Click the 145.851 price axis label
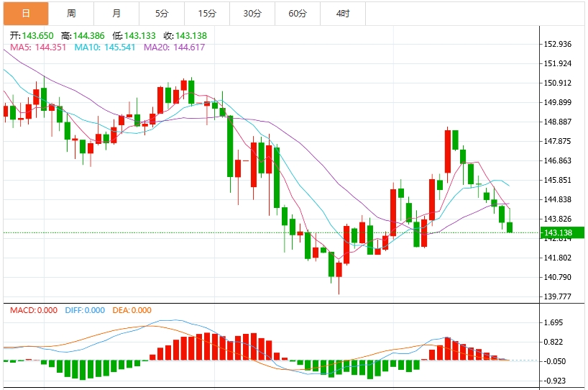588x390 pixels. pos(558,180)
